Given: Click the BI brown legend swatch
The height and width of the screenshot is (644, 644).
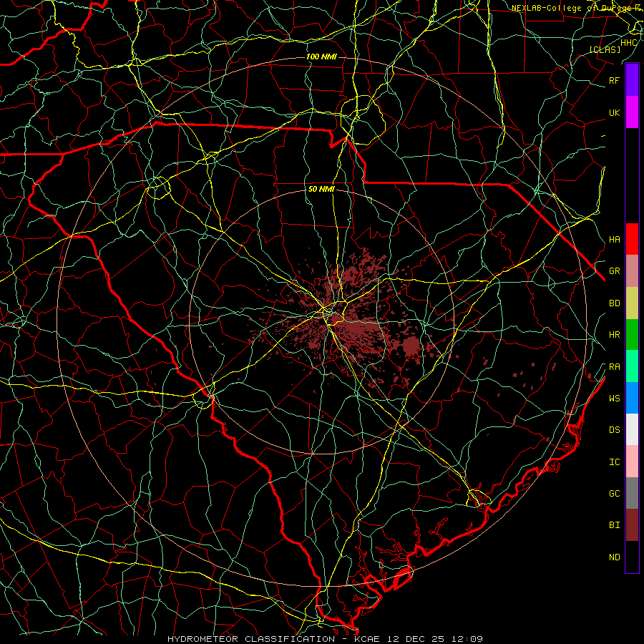Looking at the screenshot, I should tap(632, 525).
